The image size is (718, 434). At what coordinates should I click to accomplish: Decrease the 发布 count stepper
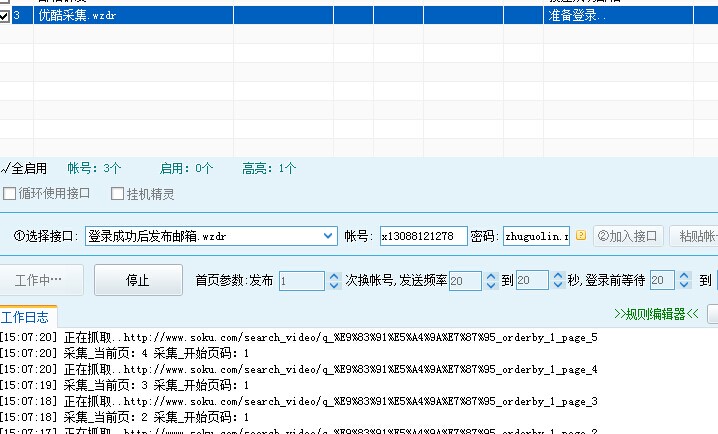(334, 285)
